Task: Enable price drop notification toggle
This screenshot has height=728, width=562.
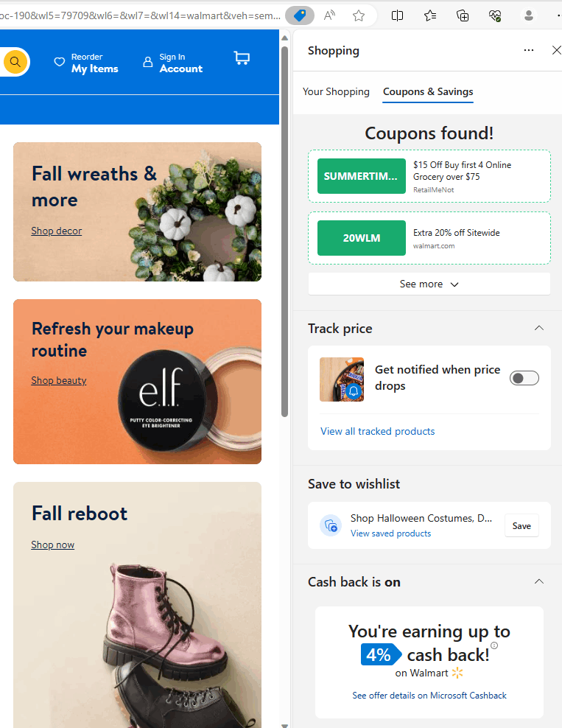Action: coord(524,378)
